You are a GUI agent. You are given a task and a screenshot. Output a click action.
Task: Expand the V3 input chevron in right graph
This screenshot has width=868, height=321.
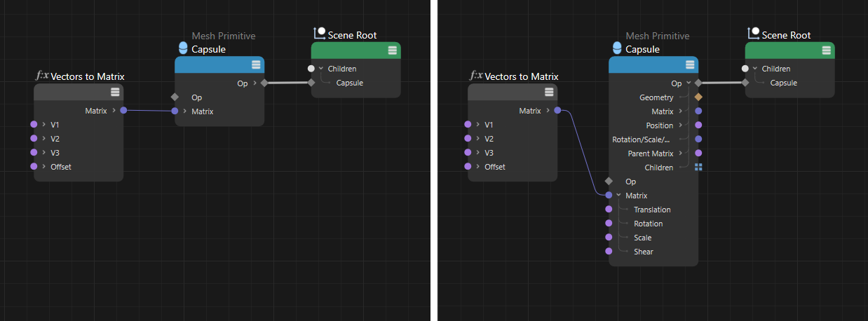click(478, 152)
